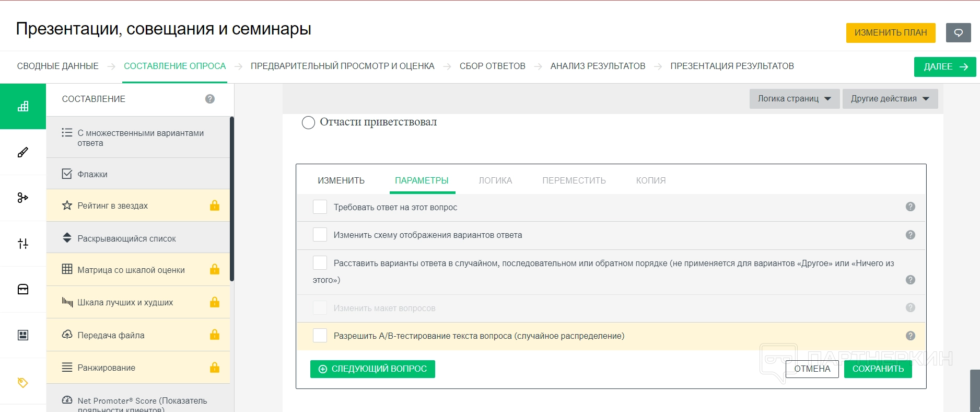Open the СБОР ОТВЕТОВ step tab
Screen dimensions: 980x412
[492, 66]
